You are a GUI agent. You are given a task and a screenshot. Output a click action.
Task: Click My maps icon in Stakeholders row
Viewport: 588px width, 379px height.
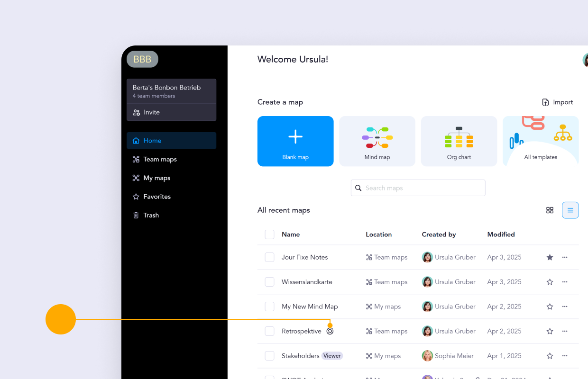[x=369, y=356]
